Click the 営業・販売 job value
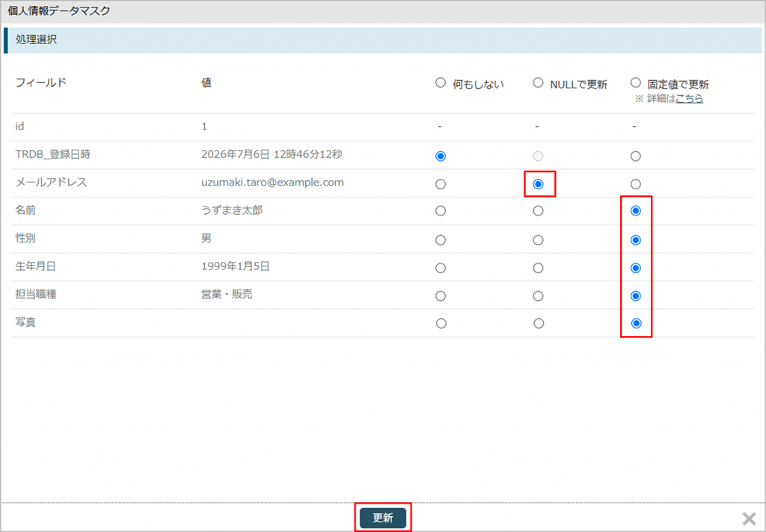 click(227, 294)
